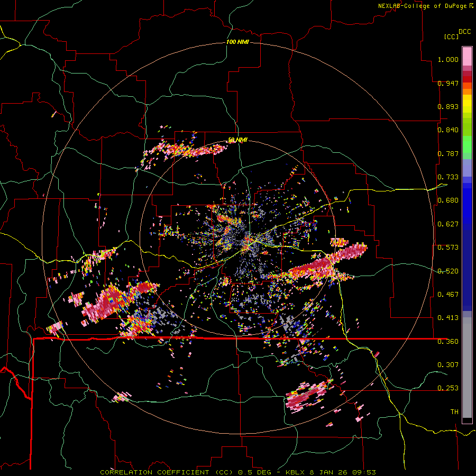Select the 0.253 legend value

[x=448, y=388]
